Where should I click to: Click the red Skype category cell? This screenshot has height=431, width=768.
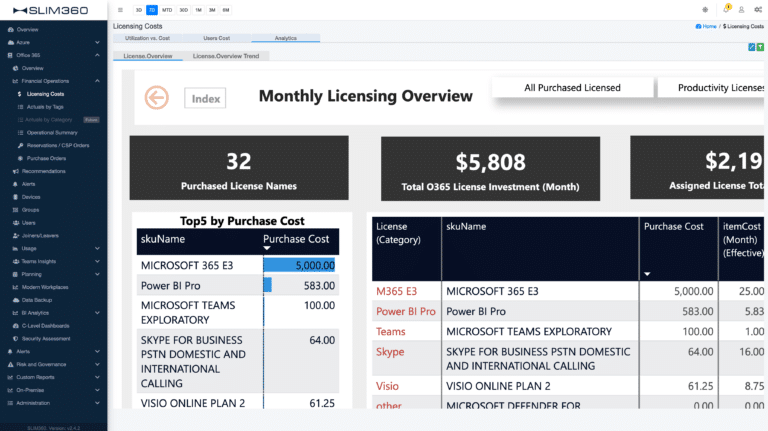(x=390, y=352)
